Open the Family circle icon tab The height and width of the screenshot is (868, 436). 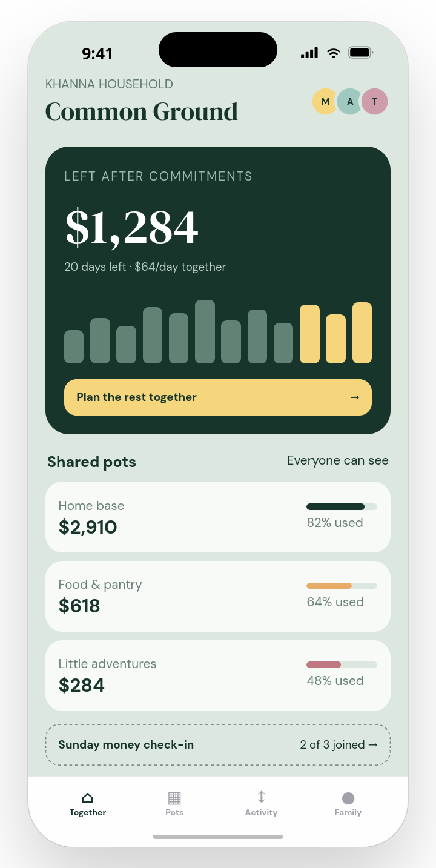coord(348,798)
